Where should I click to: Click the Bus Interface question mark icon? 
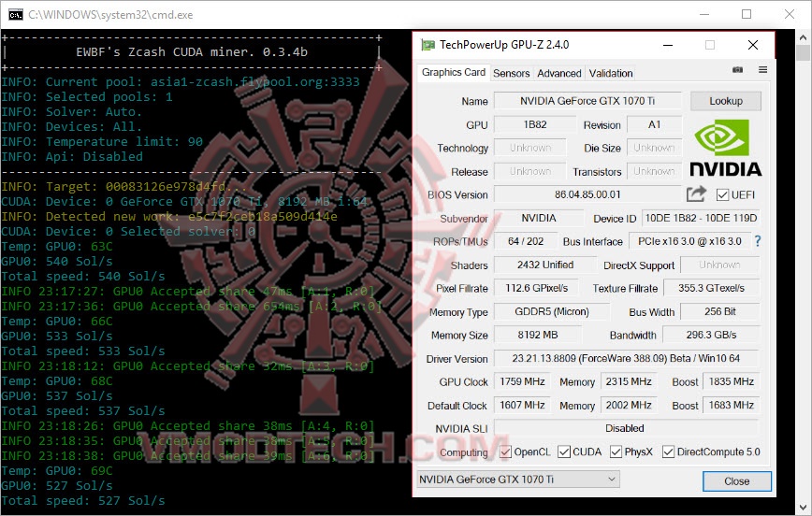(x=758, y=241)
